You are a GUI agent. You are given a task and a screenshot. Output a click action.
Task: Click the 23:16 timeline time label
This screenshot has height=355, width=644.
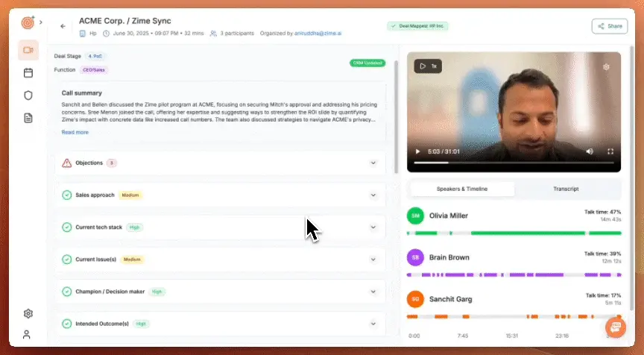562,336
